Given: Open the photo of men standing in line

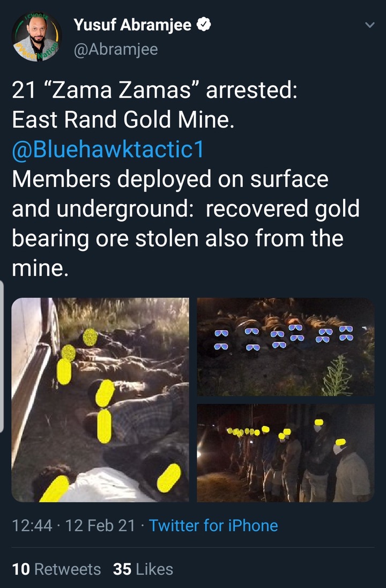Looking at the screenshot, I should coord(285,453).
